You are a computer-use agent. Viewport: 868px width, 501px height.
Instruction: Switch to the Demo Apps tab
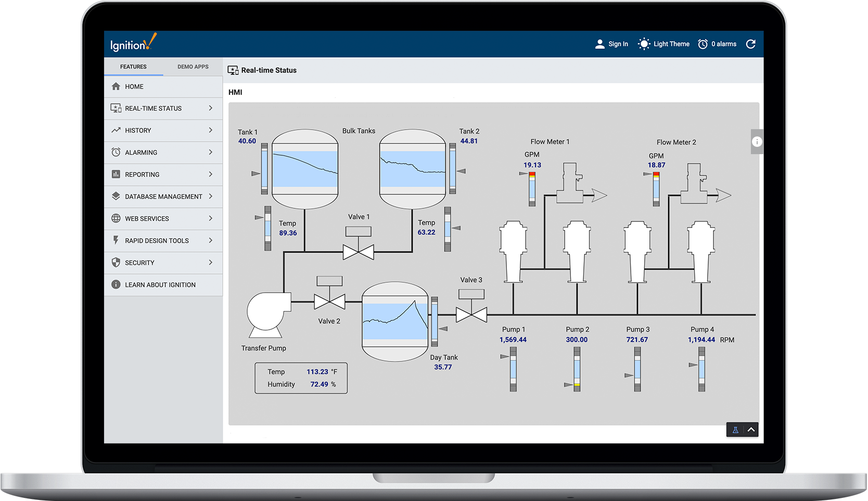coord(193,67)
